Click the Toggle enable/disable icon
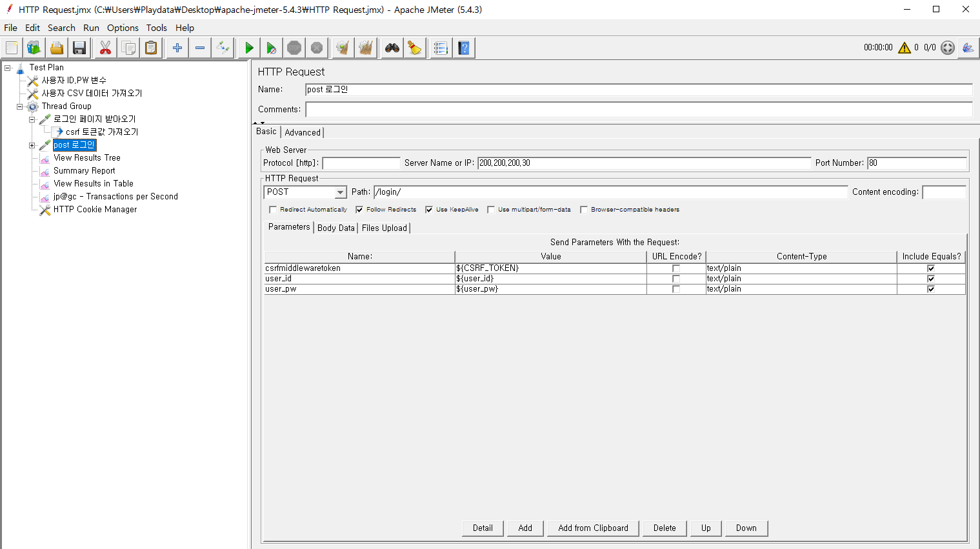This screenshot has width=980, height=549. (x=223, y=48)
